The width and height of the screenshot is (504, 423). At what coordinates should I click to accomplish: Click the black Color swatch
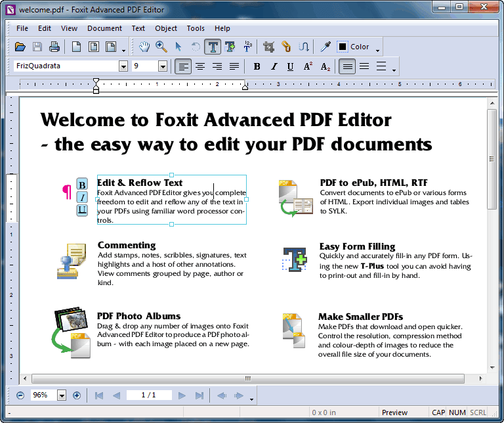pos(343,47)
